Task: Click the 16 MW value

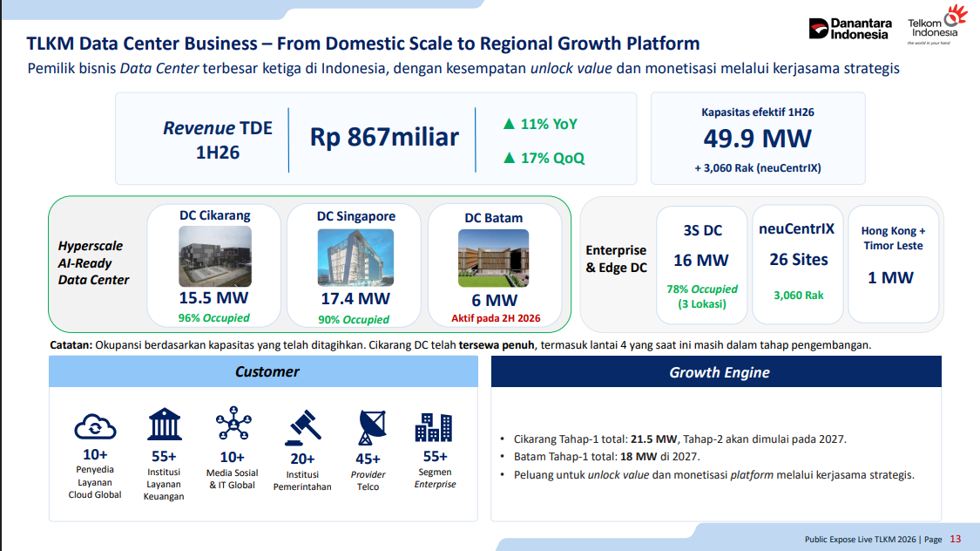Action: [700, 260]
